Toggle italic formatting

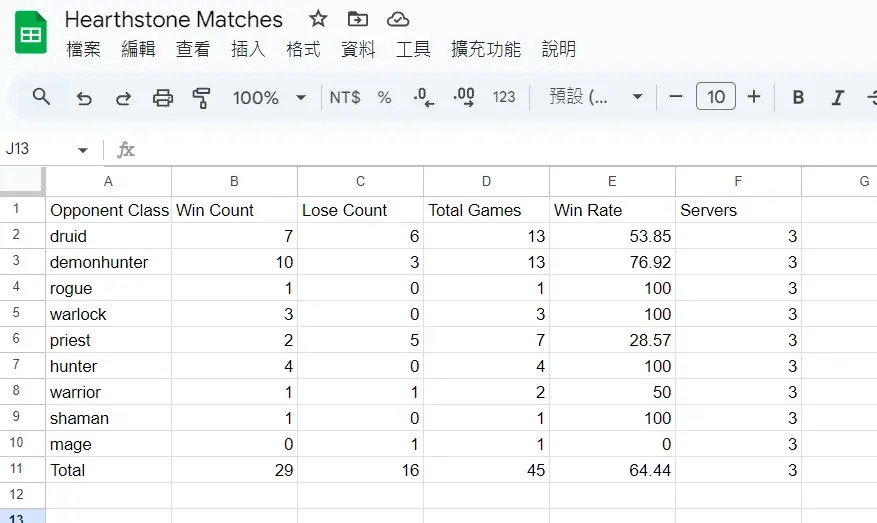(x=837, y=98)
